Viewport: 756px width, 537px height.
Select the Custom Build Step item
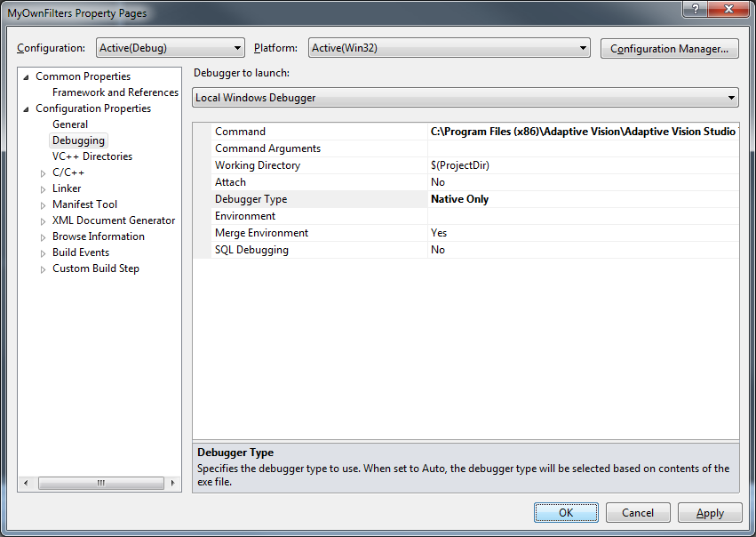(96, 268)
